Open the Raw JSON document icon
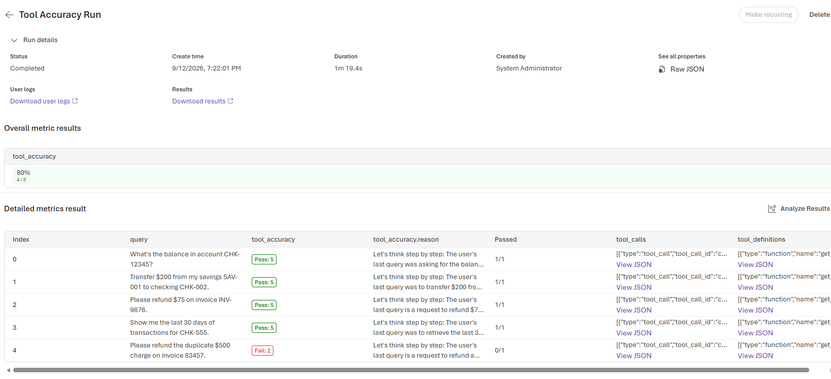Viewport: 831px width, 379px height. point(661,69)
